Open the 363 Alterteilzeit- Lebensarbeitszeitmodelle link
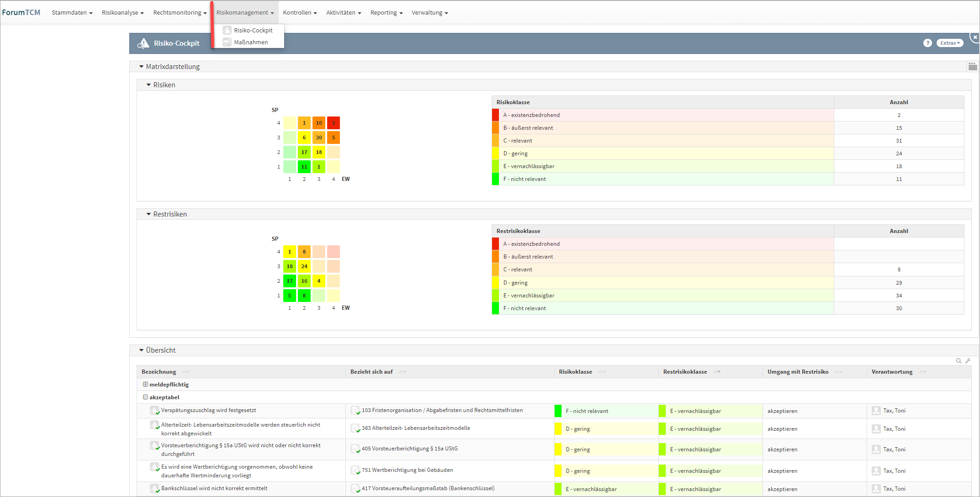Screen dimensions: 980x497 pos(416,428)
